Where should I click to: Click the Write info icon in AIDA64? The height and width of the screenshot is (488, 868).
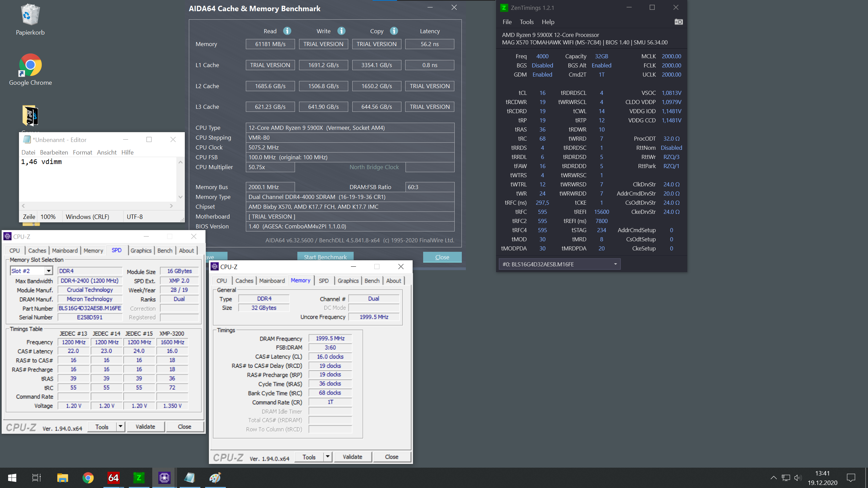(341, 31)
